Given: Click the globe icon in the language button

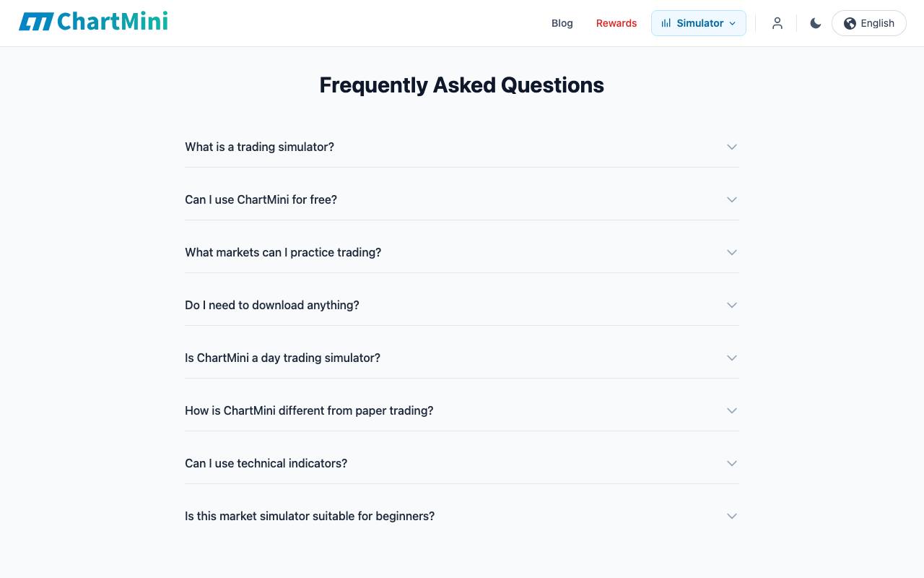Looking at the screenshot, I should tap(850, 23).
